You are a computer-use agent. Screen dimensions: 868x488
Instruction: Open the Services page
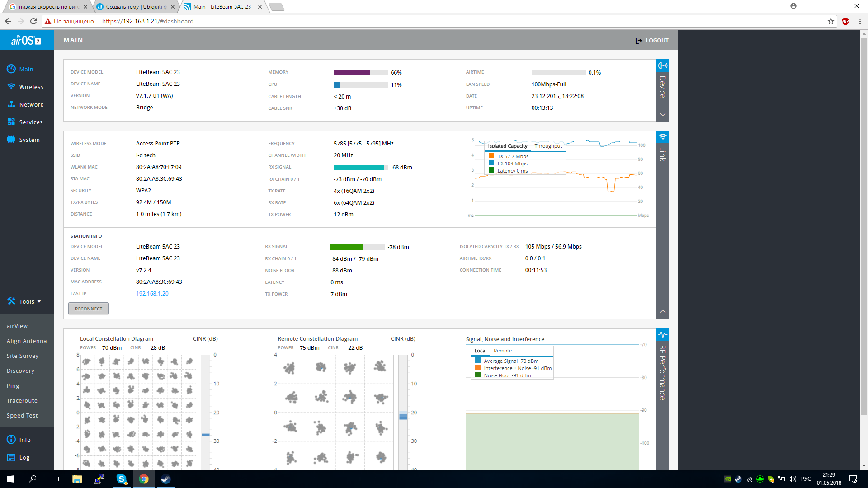[25, 122]
